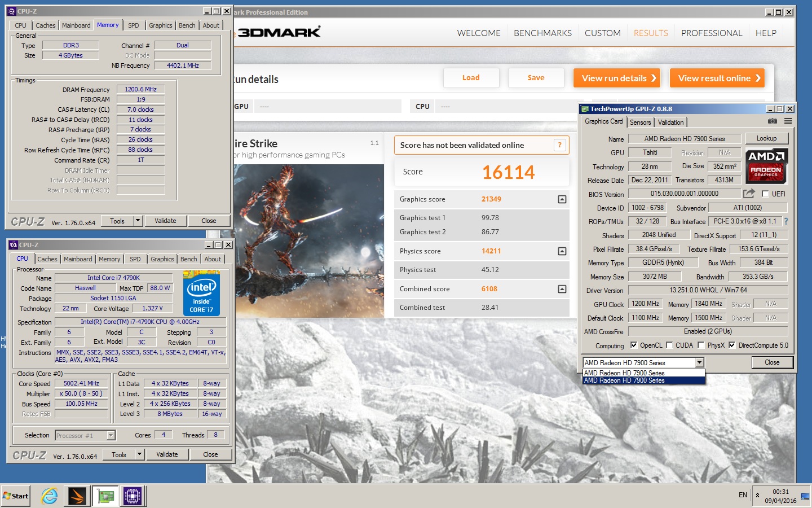The width and height of the screenshot is (812, 508).
Task: Click the title bar icon of the CPU-Z Memory window
Action: click(12, 11)
